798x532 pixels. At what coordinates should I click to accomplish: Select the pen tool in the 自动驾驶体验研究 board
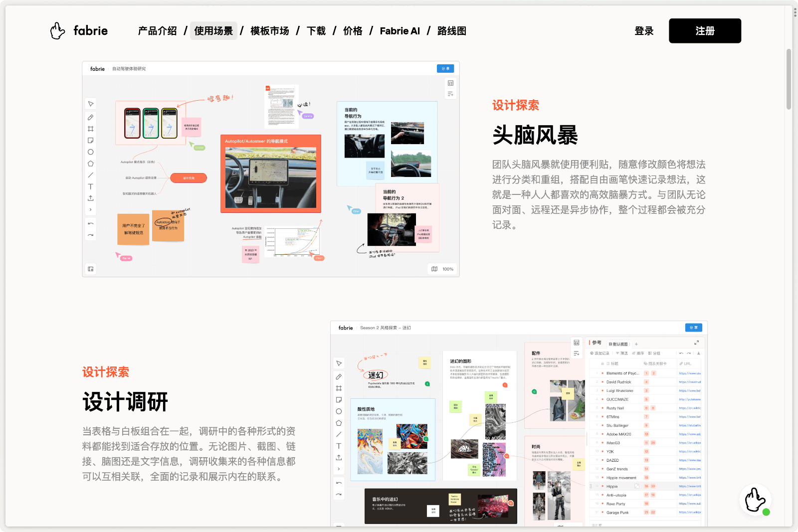point(90,117)
